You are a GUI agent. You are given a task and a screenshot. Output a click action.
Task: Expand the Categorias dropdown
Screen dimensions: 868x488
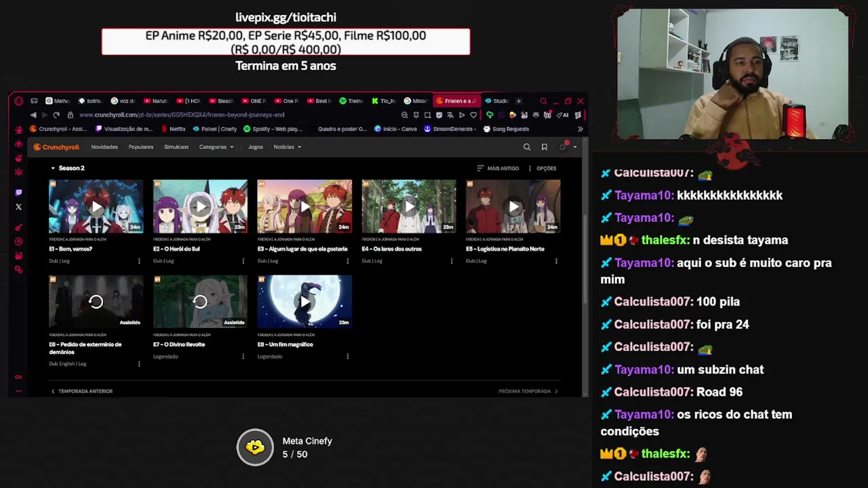tap(216, 147)
